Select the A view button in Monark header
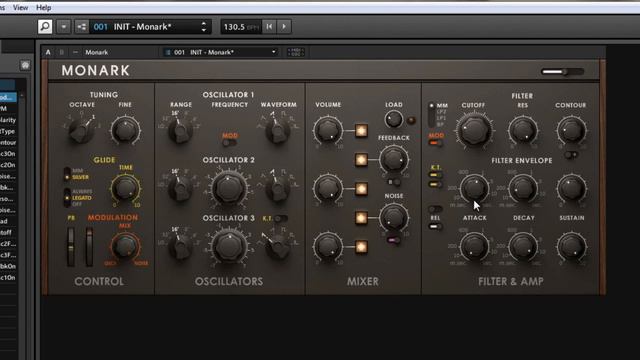The height and width of the screenshot is (360, 640). tap(48, 52)
